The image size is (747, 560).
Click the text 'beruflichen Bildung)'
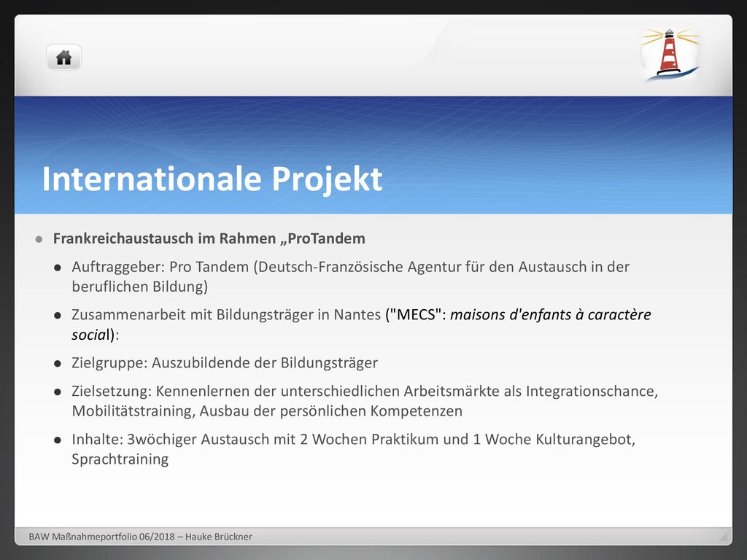click(139, 286)
